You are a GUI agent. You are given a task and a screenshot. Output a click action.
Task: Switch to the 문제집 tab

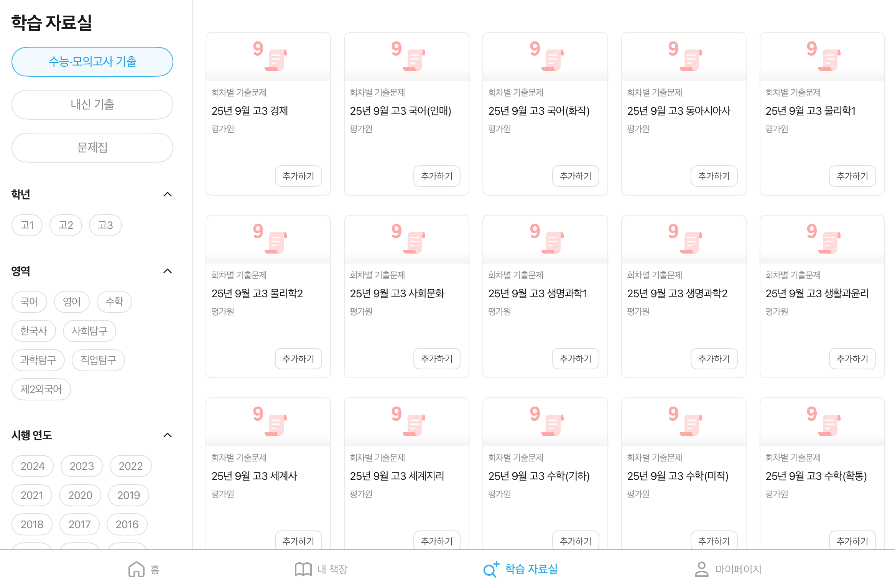pyautogui.click(x=92, y=148)
